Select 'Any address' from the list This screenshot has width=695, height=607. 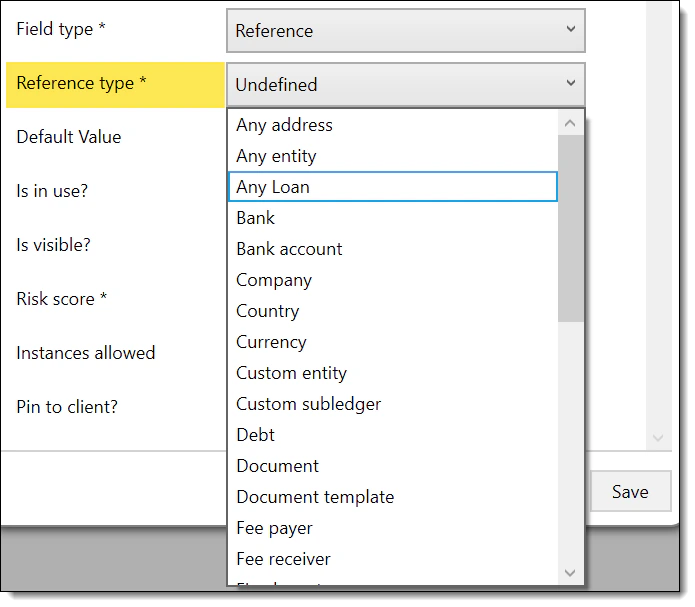[393, 125]
